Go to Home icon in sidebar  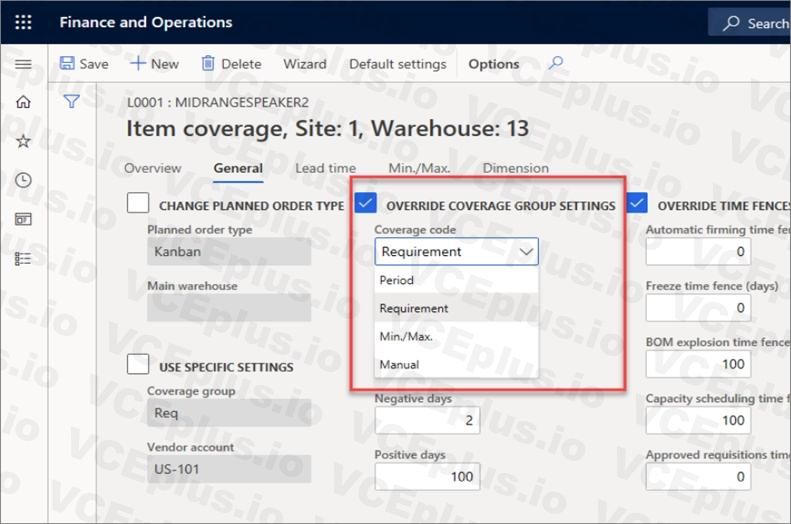click(23, 102)
